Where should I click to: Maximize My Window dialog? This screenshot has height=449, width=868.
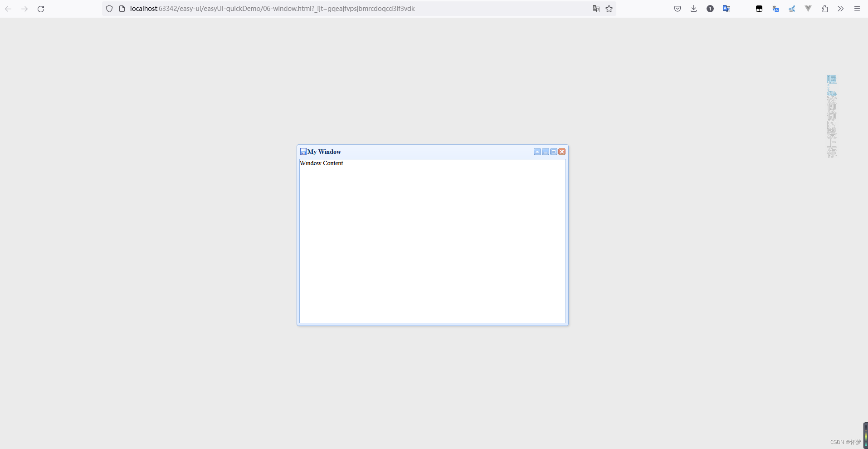click(554, 152)
